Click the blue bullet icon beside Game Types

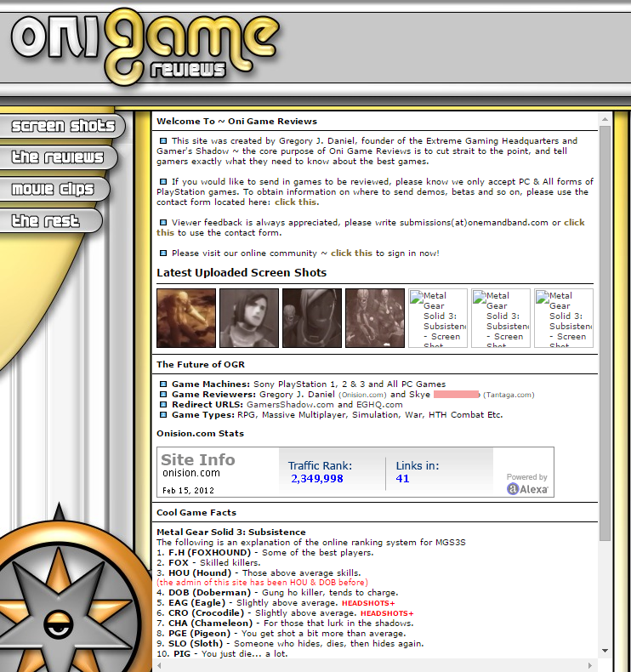pos(163,415)
